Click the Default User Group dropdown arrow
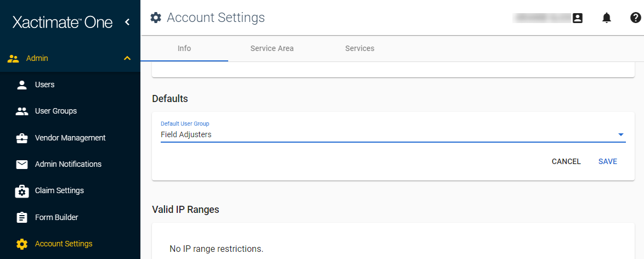 [620, 135]
